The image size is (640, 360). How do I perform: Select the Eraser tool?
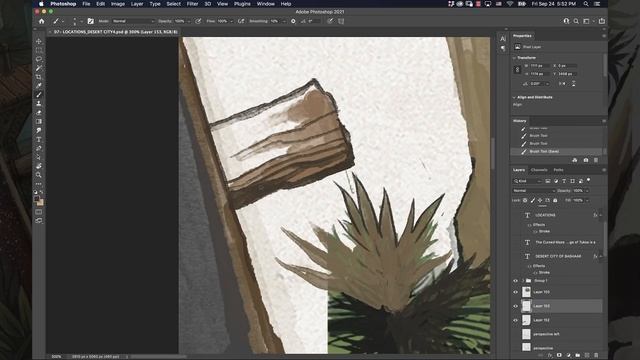(39, 113)
